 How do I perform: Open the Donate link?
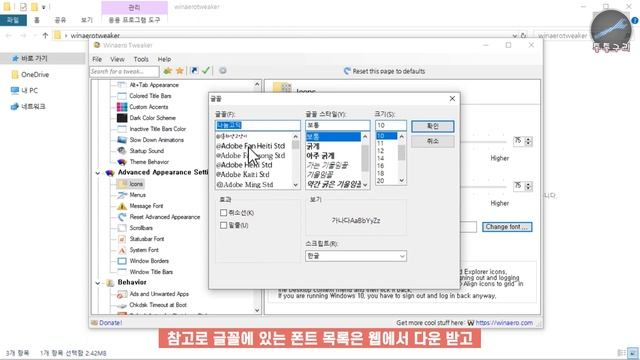point(110,323)
